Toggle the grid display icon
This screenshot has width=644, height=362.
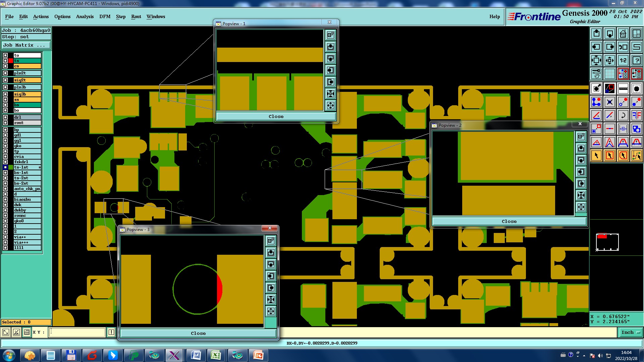coord(609,74)
